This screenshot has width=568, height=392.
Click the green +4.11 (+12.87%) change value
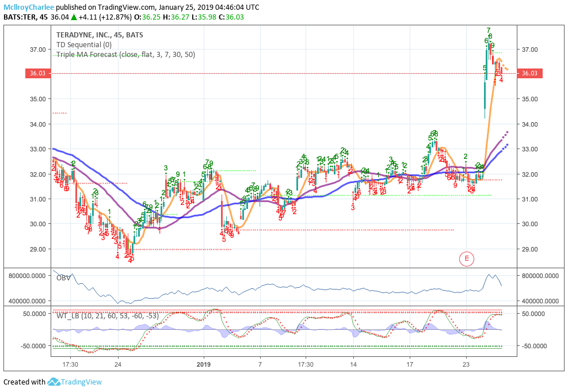[105, 17]
